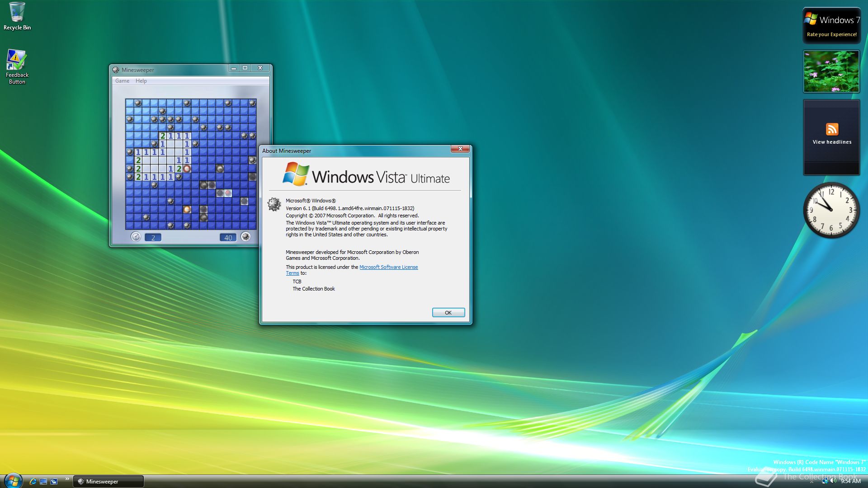Click View headlines in feed gadget

tap(832, 142)
